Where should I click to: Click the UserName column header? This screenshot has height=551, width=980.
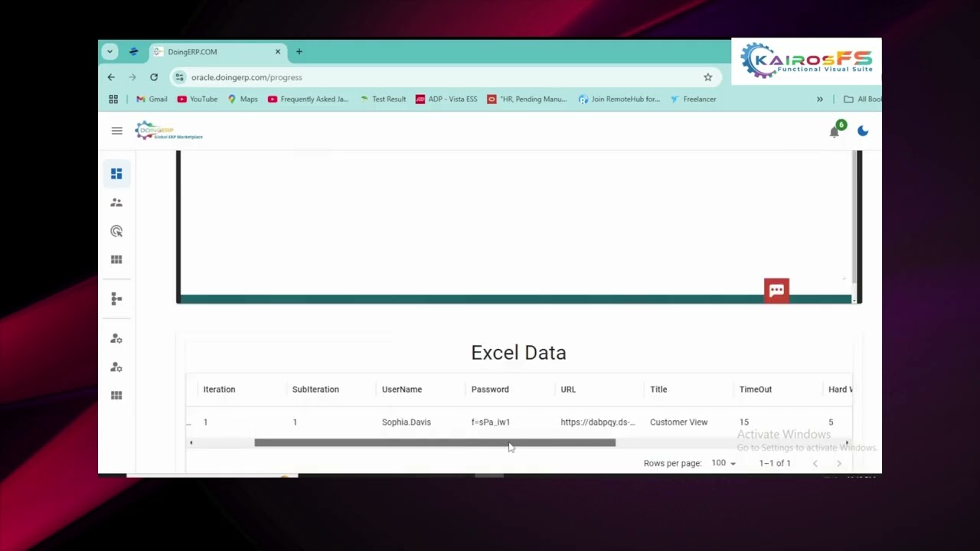point(402,390)
